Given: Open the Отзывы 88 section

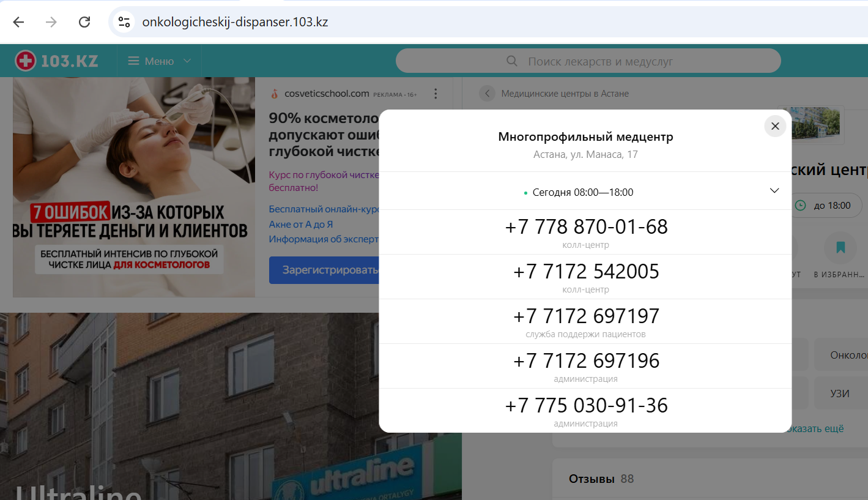Looking at the screenshot, I should pos(601,479).
